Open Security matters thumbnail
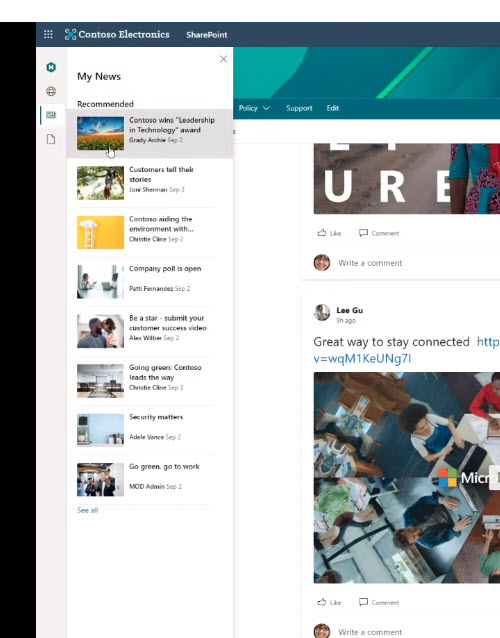The width and height of the screenshot is (500, 638). tap(100, 430)
